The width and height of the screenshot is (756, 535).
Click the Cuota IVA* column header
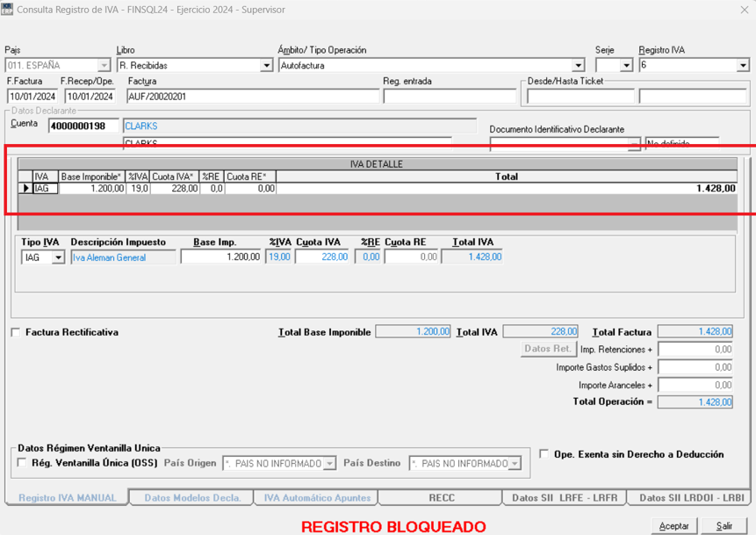coord(175,177)
